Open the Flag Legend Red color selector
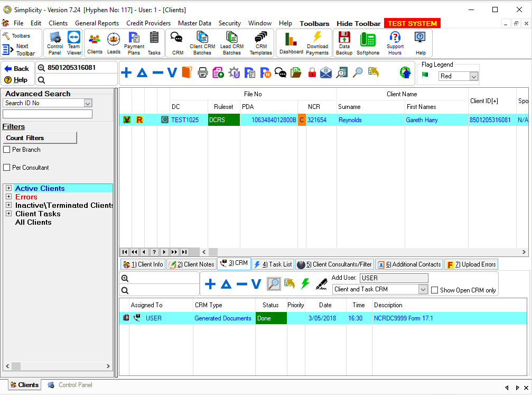 473,77
